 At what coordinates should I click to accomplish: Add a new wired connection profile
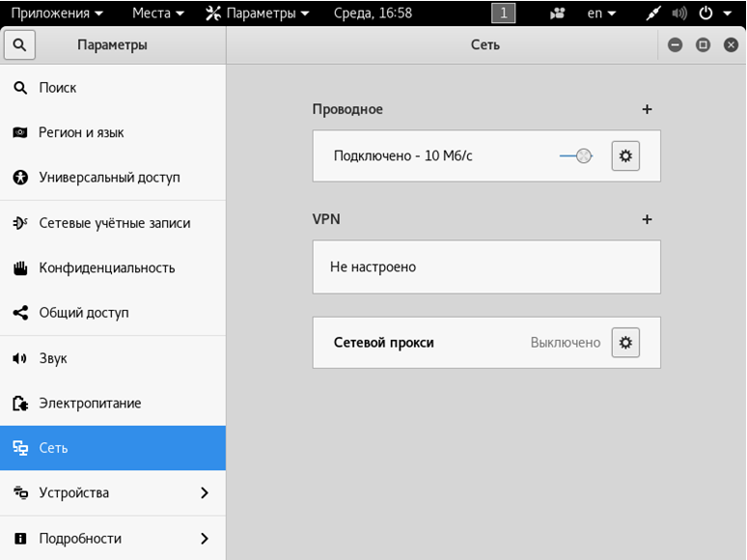tap(647, 109)
